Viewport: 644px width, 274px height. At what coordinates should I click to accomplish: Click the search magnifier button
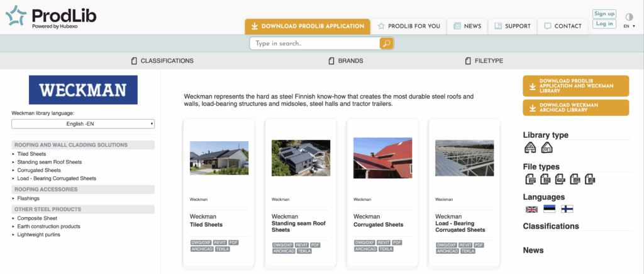pos(386,43)
